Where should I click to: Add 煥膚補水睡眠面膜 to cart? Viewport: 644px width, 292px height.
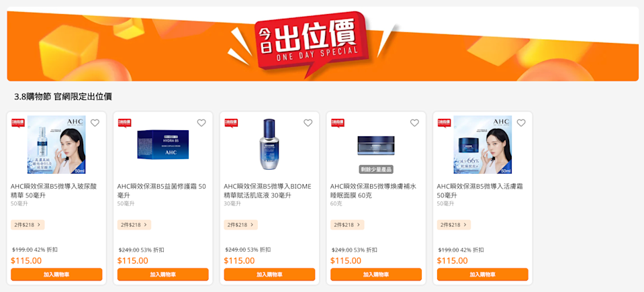(x=376, y=275)
